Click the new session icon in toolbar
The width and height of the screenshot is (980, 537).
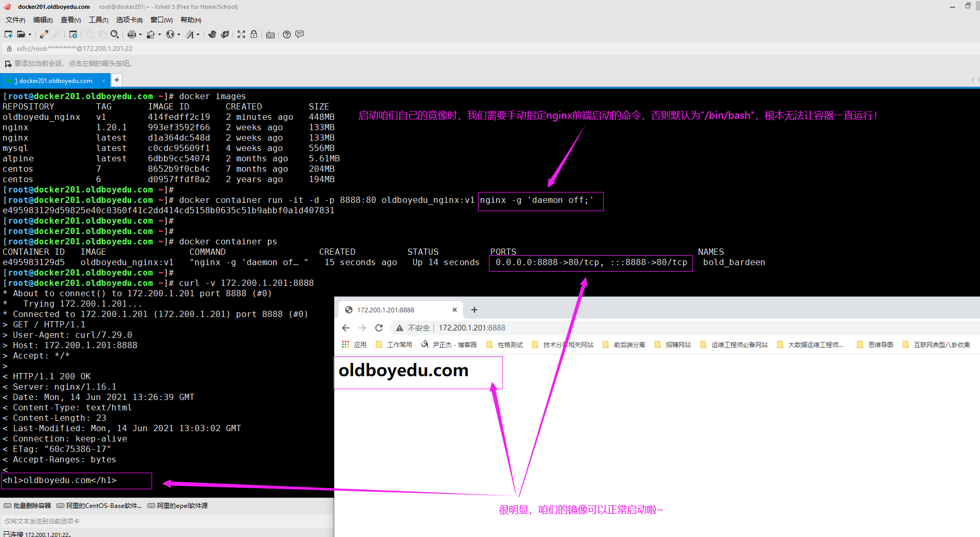(8, 34)
